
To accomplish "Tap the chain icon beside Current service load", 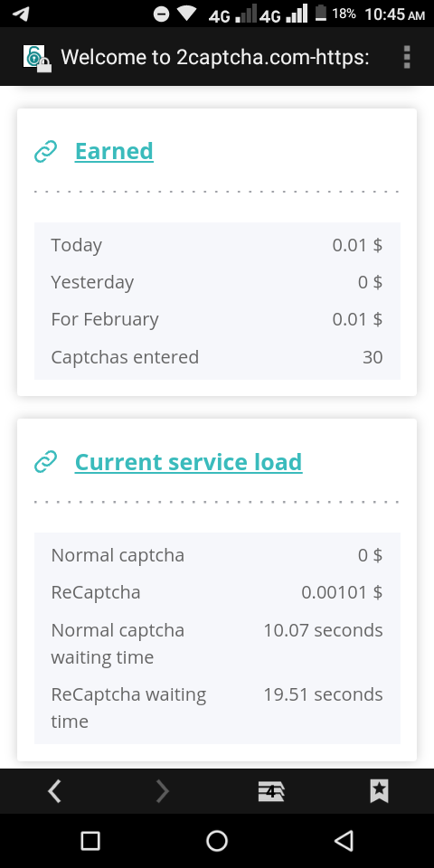I will [45, 462].
